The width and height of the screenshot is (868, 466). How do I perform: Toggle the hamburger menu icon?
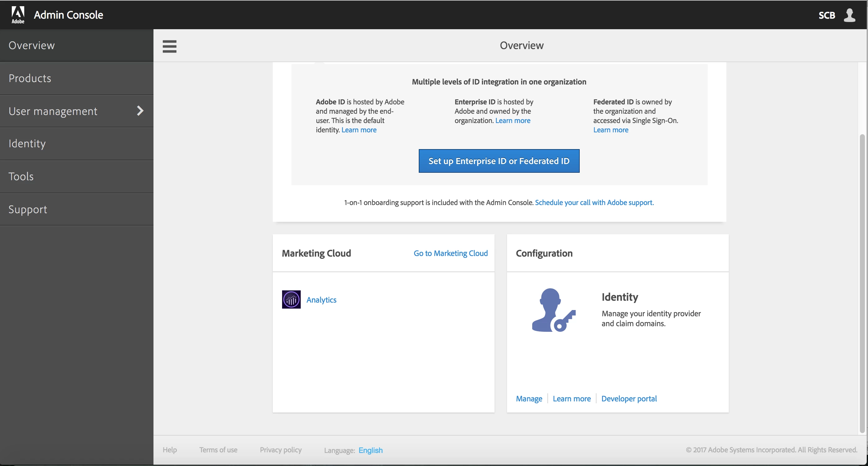tap(170, 46)
